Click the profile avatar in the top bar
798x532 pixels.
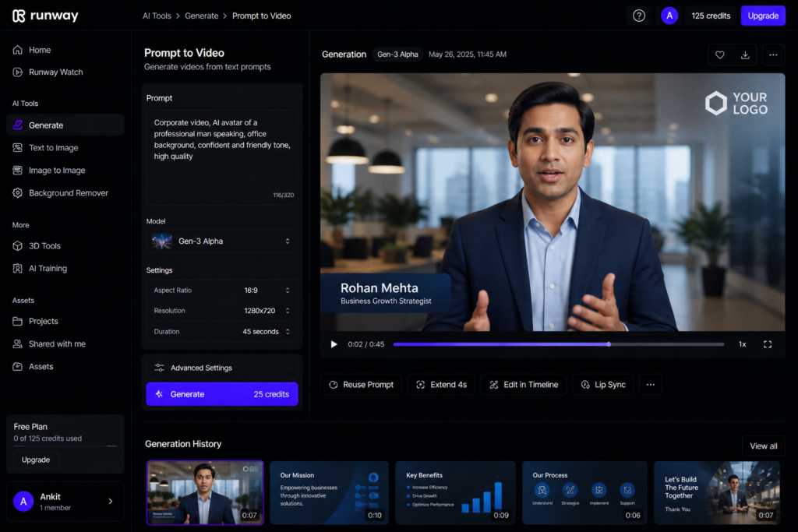(669, 16)
